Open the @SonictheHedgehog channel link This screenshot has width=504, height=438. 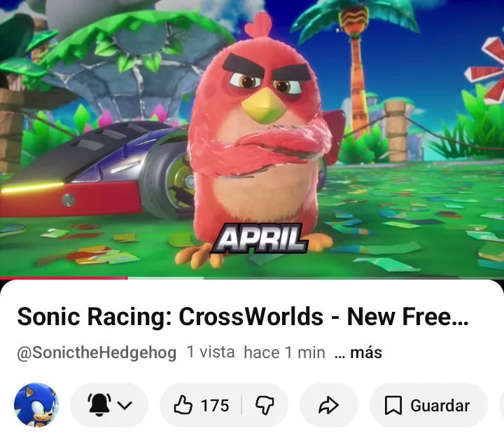pos(97,353)
